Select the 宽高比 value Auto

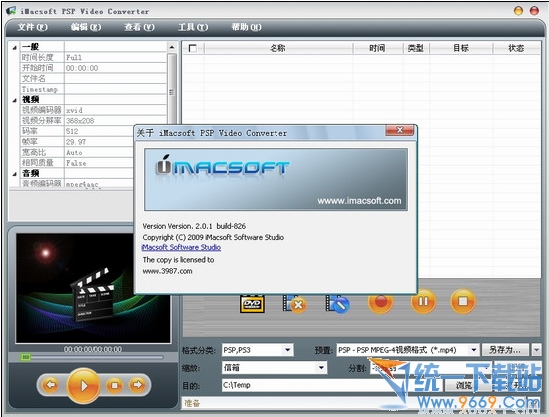(99, 152)
